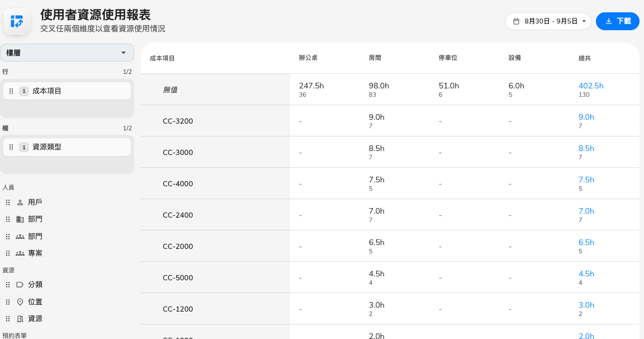Image resolution: width=644 pixels, height=339 pixels.
Task: Click the 下載 download button
Action: (617, 21)
